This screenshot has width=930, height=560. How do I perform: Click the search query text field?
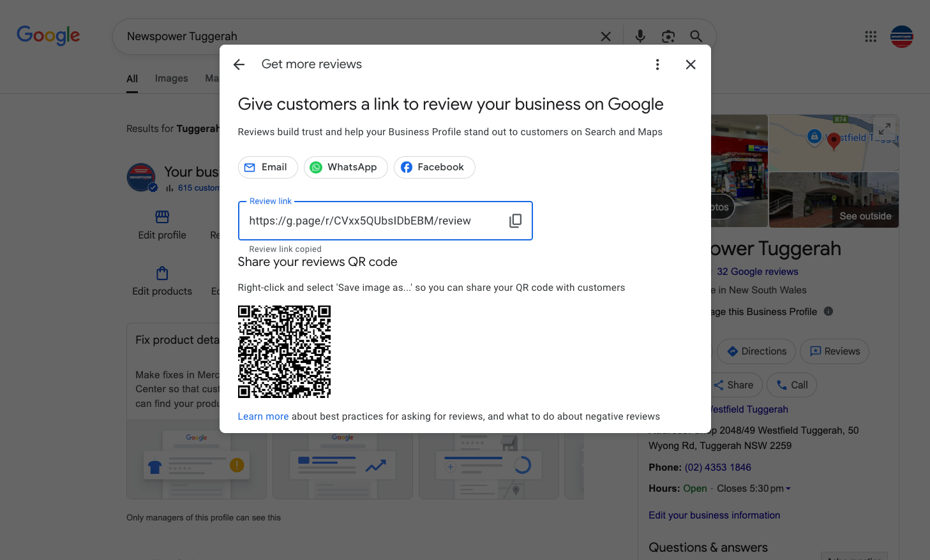(x=357, y=36)
